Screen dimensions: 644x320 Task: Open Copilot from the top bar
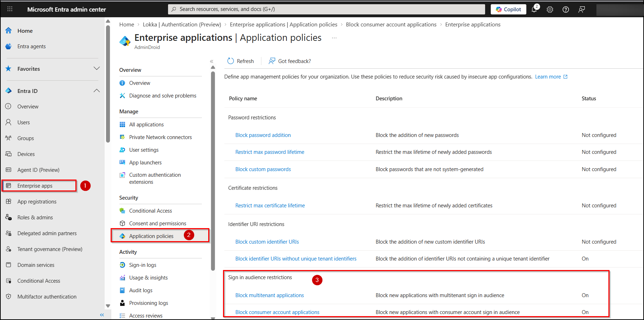pos(508,9)
